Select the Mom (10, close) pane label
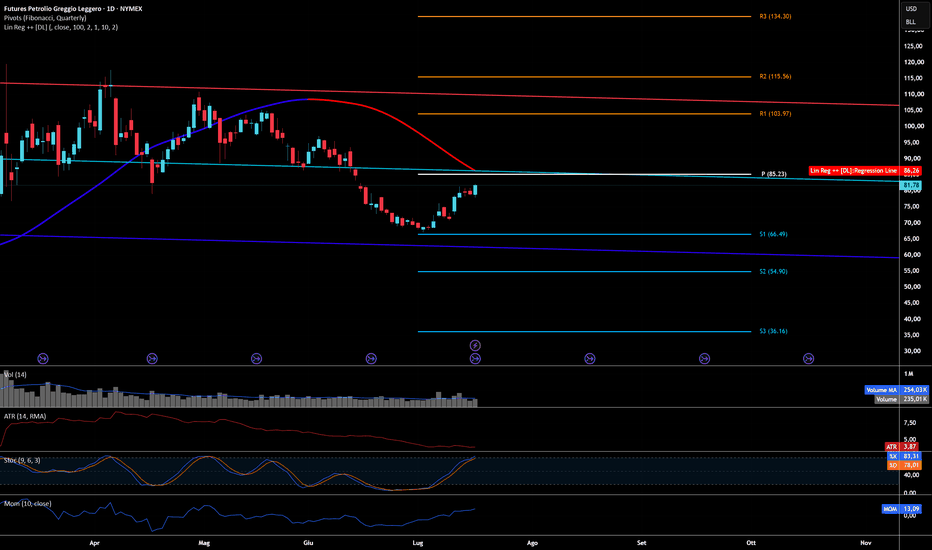Screen dimensions: 932x550 pos(27,504)
